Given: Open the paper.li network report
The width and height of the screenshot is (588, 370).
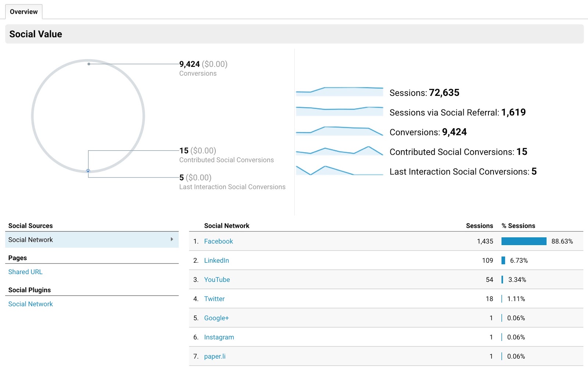Looking at the screenshot, I should pyautogui.click(x=215, y=356).
